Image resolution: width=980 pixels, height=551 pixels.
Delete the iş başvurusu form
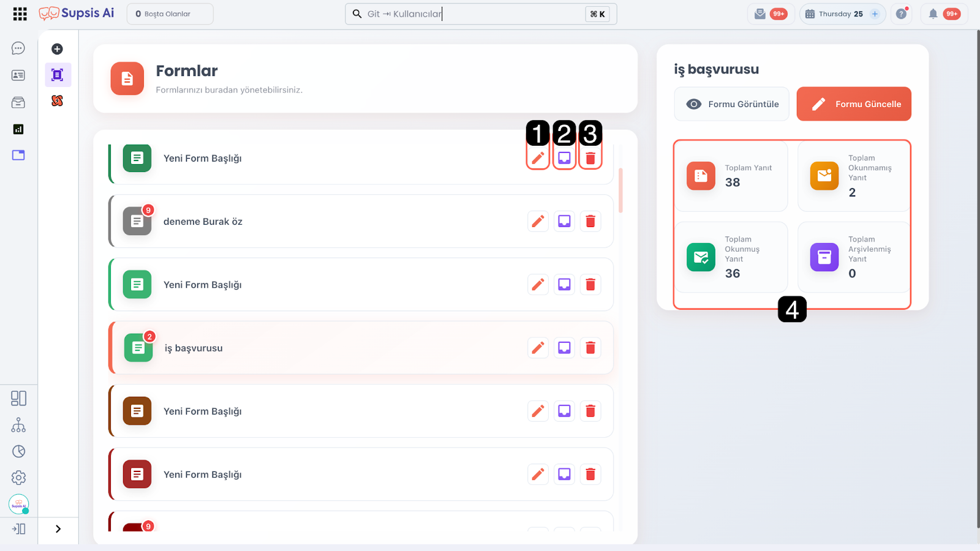pyautogui.click(x=590, y=348)
